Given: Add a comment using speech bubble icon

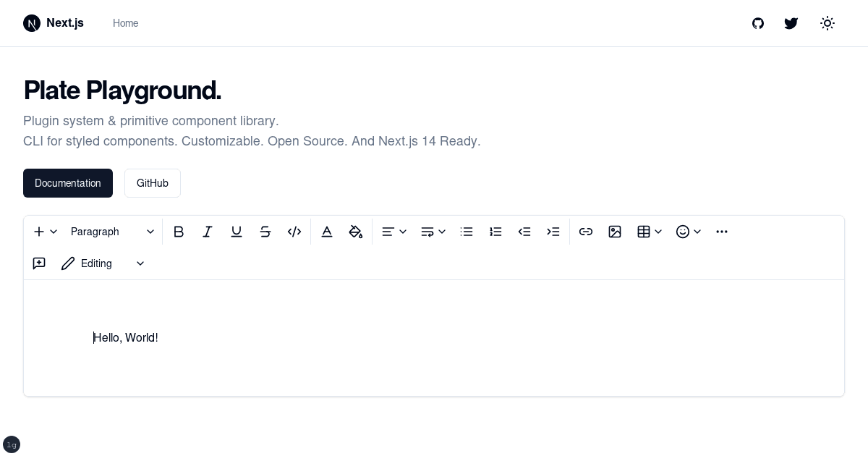Looking at the screenshot, I should coord(39,263).
